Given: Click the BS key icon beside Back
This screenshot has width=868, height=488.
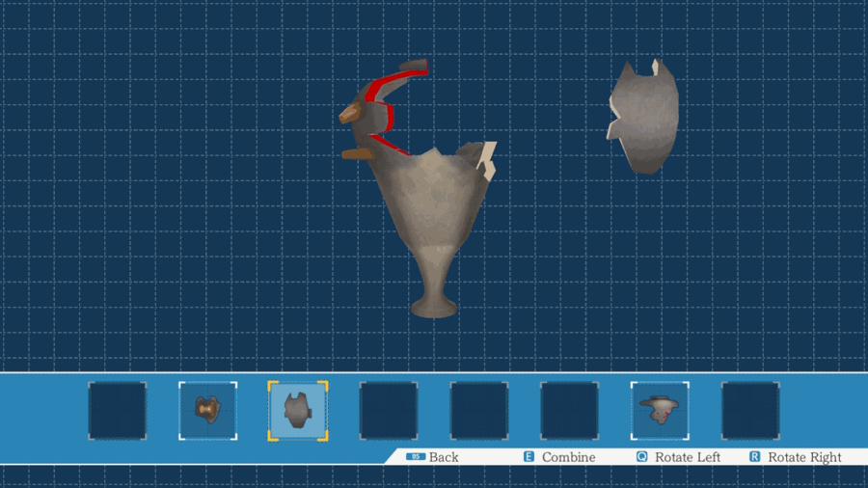Looking at the screenshot, I should click(x=415, y=456).
